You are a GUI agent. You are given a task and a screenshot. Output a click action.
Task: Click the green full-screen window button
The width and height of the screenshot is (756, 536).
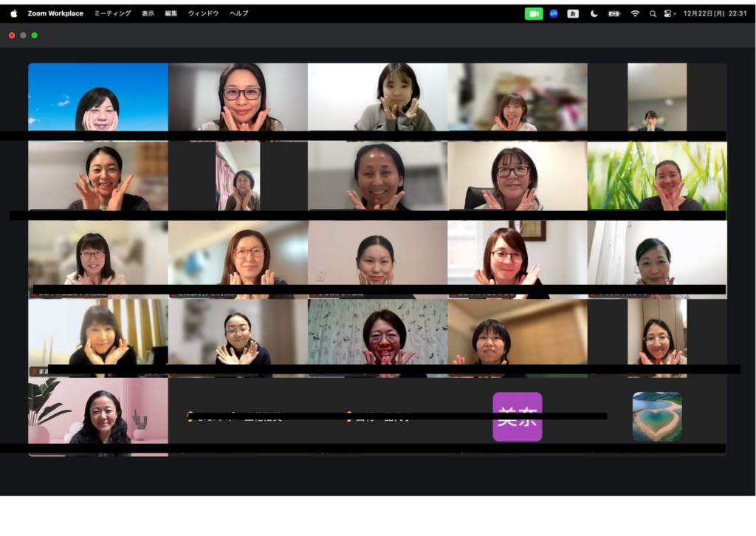pos(35,35)
